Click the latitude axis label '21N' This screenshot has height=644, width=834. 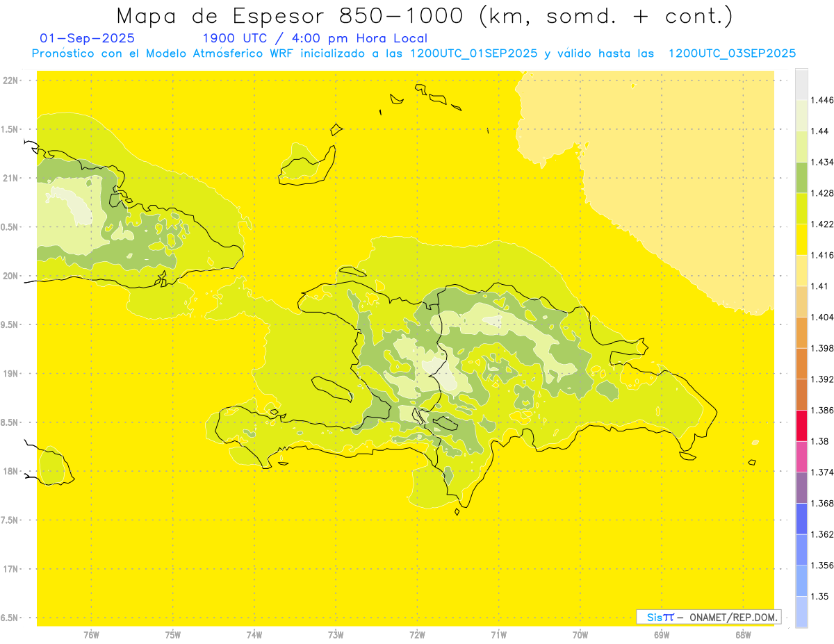tap(10, 178)
